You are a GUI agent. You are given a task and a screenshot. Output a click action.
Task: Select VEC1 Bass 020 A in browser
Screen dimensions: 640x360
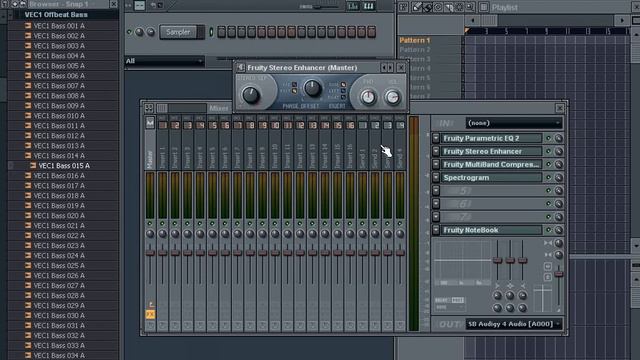(59, 216)
